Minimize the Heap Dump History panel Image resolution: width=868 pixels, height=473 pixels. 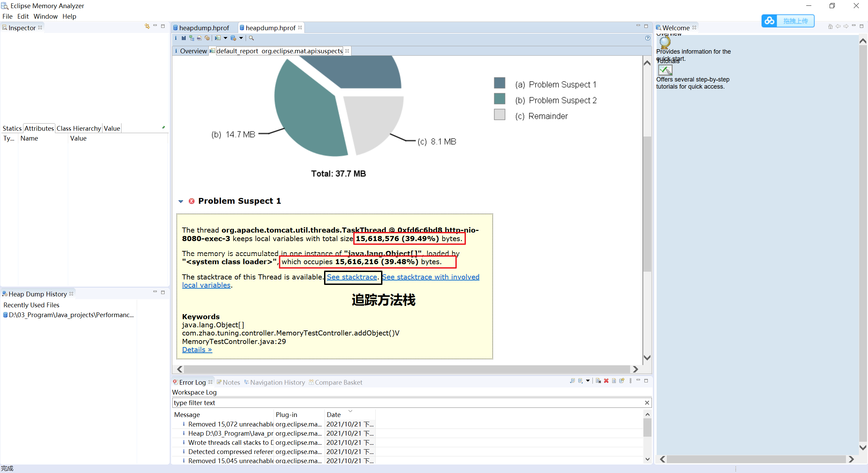click(155, 292)
